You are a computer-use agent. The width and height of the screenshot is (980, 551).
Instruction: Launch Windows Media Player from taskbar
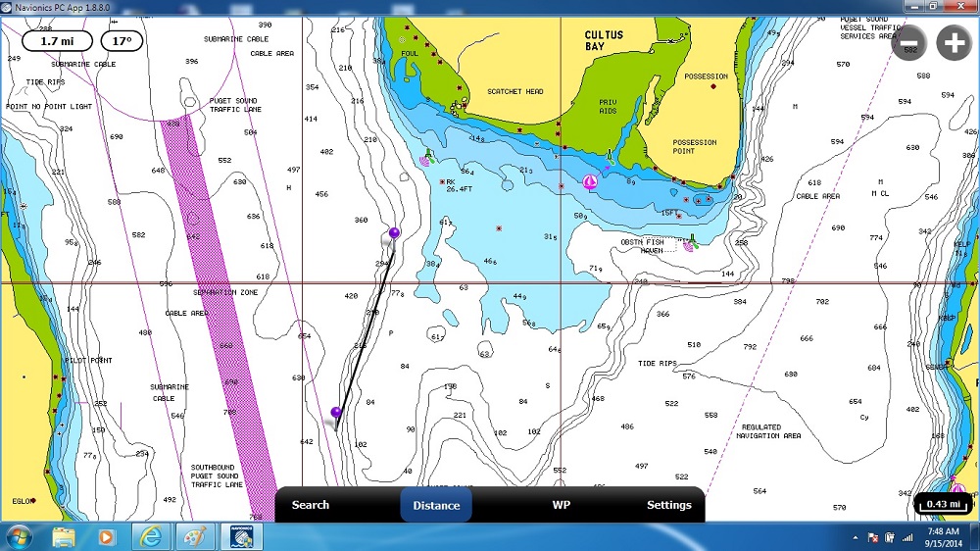(106, 537)
